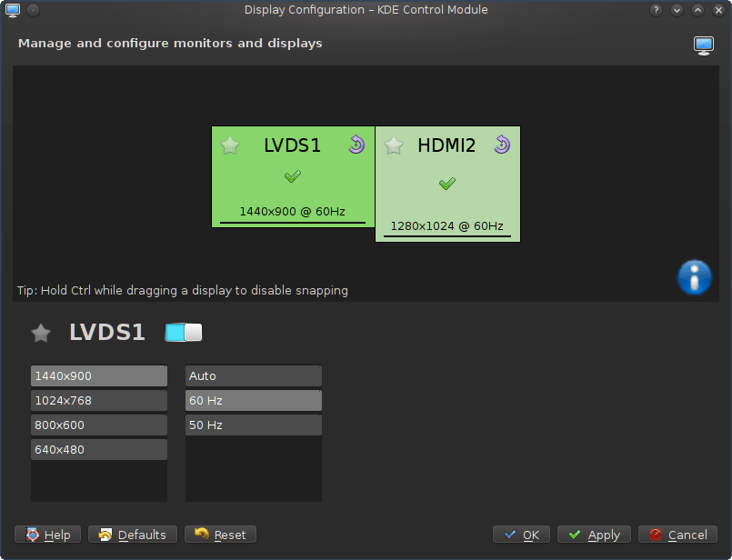Click the round pin button in the title bar
Image resolution: width=732 pixels, height=560 pixels.
[x=33, y=10]
